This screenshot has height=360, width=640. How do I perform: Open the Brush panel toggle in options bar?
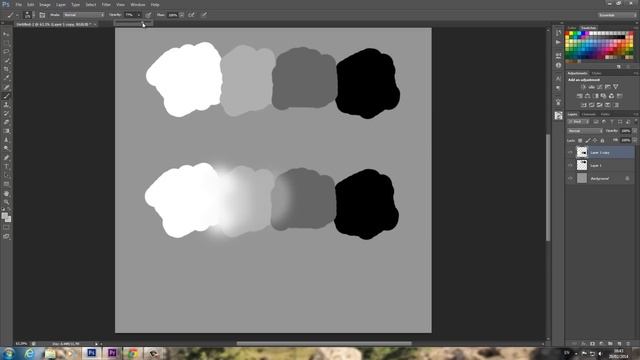tap(42, 15)
